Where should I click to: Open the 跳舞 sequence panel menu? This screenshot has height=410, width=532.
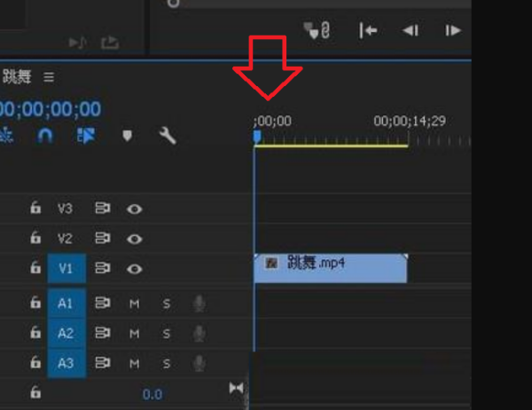50,77
